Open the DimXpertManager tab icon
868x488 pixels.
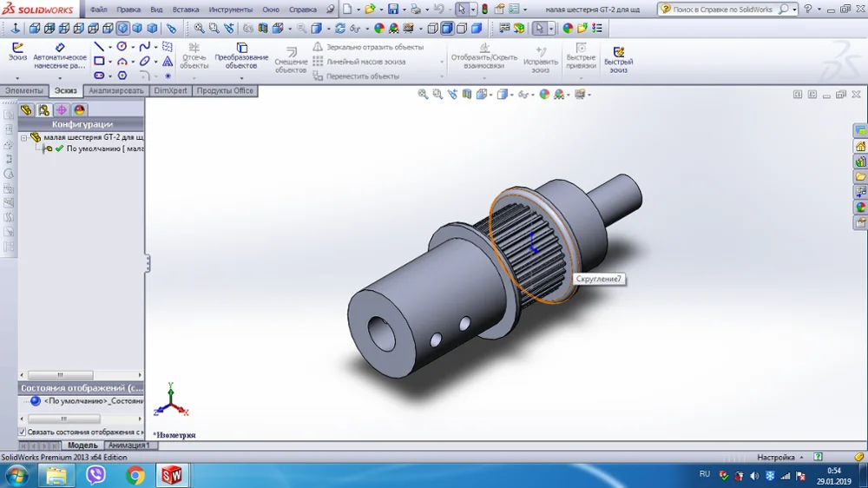point(62,109)
